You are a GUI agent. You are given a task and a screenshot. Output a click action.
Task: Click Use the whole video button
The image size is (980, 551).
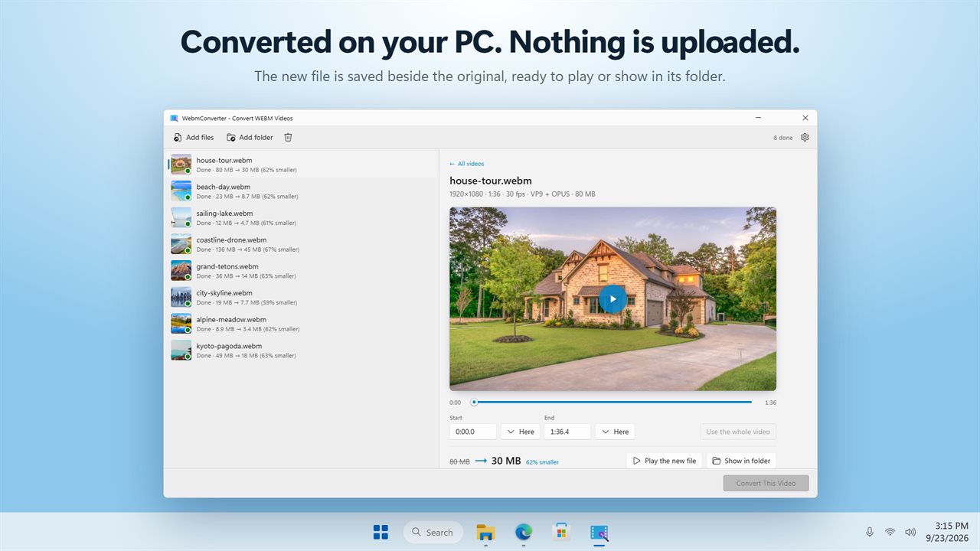[x=738, y=432]
